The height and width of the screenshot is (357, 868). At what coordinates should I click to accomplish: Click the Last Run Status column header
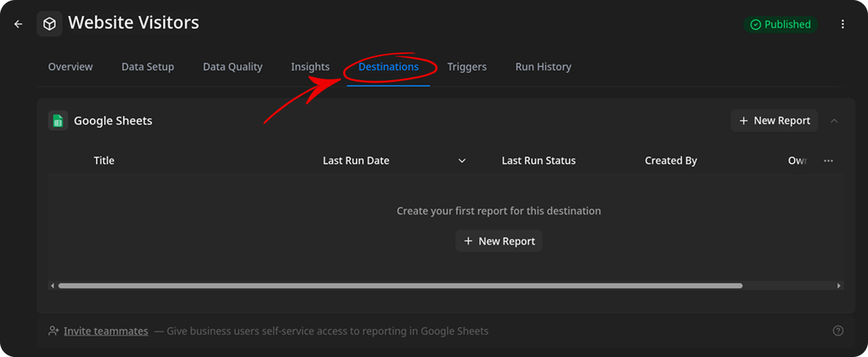(539, 161)
